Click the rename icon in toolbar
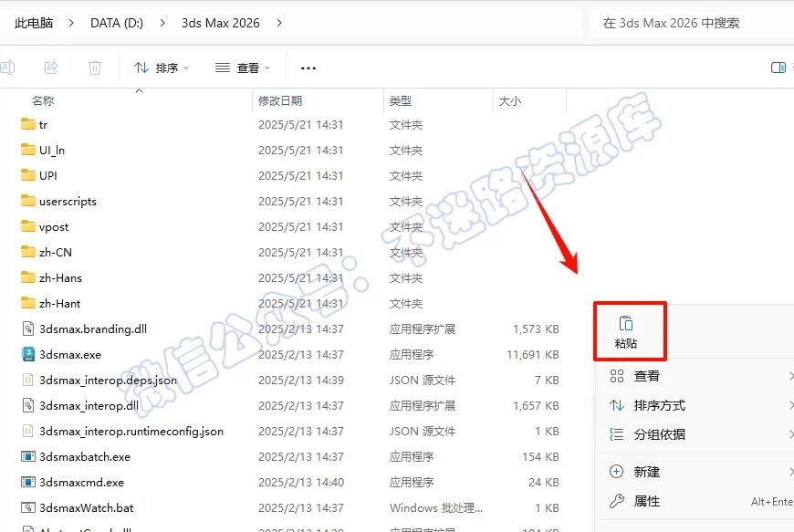794x532 pixels. [7, 68]
